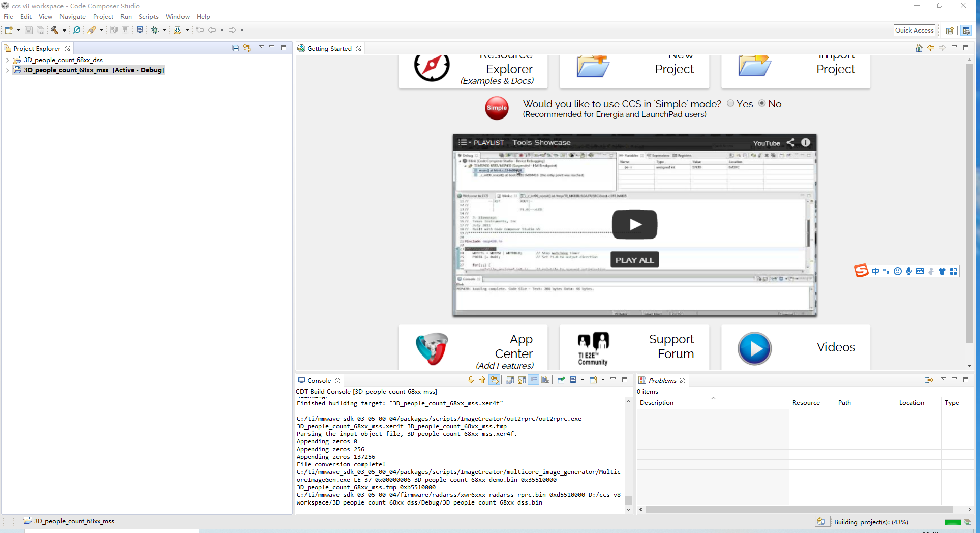Navigate back in Getting Started view

click(x=931, y=48)
